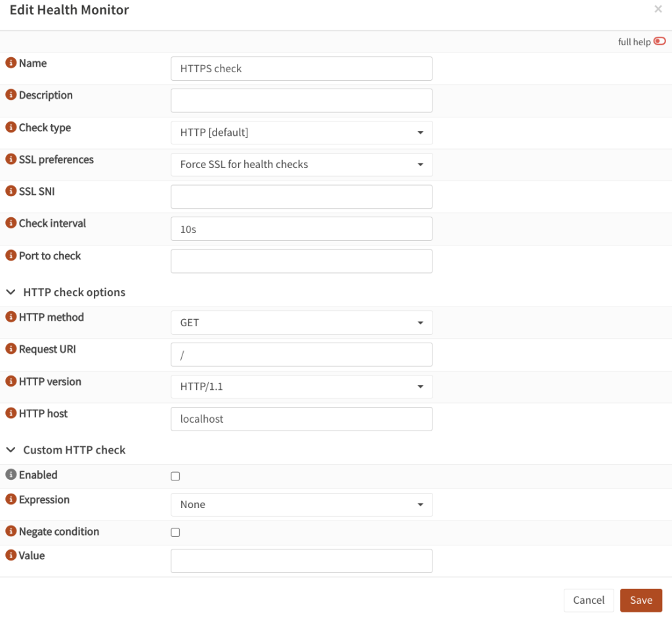Open the info tooltip for SSL preferences

[10, 160]
